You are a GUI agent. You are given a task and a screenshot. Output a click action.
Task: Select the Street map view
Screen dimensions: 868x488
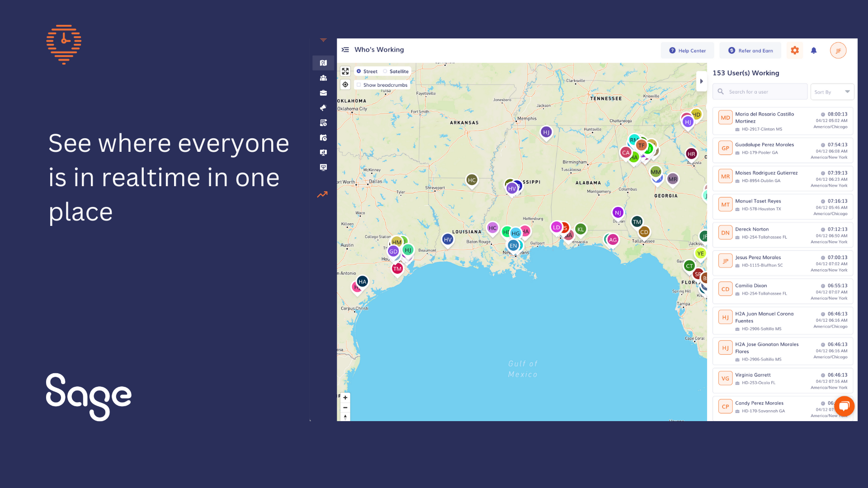click(359, 71)
